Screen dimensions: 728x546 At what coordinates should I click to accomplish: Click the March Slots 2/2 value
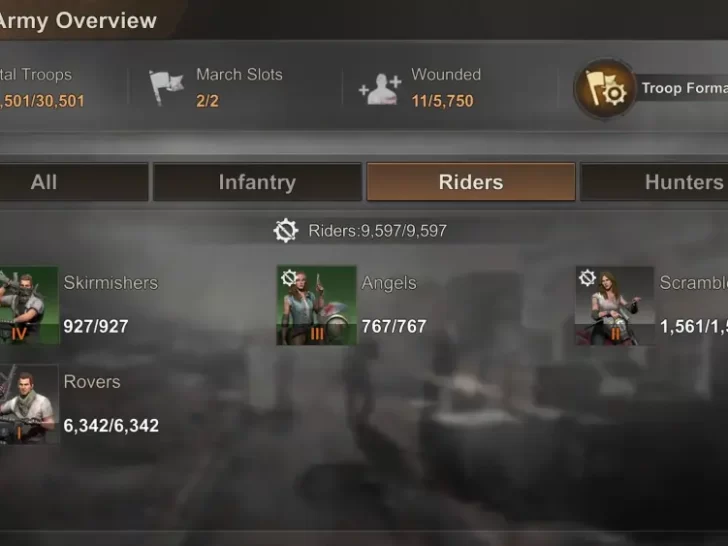(x=207, y=101)
